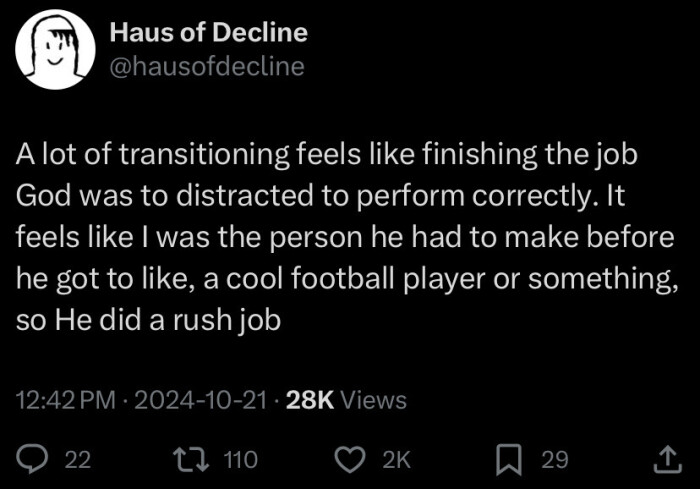Open the Haus of Decline profile avatar
700x489 pixels.
(x=56, y=51)
